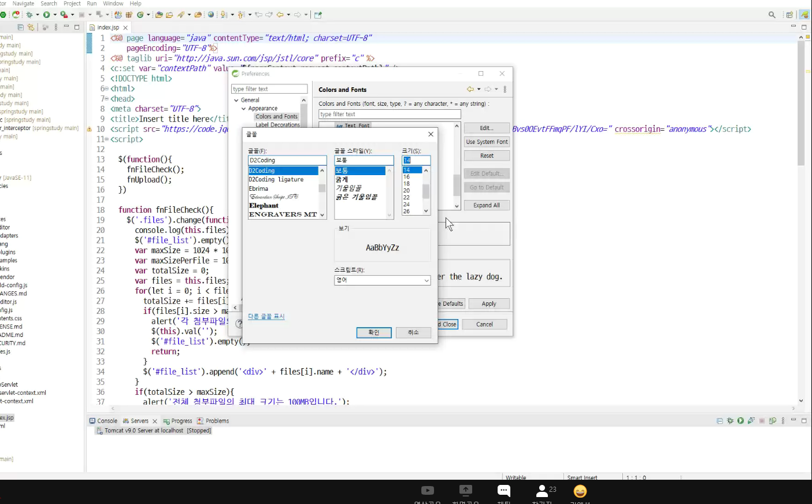The width and height of the screenshot is (812, 504).
Task: Collapse the Appearance tree node in Preferences
Action: coord(243,109)
